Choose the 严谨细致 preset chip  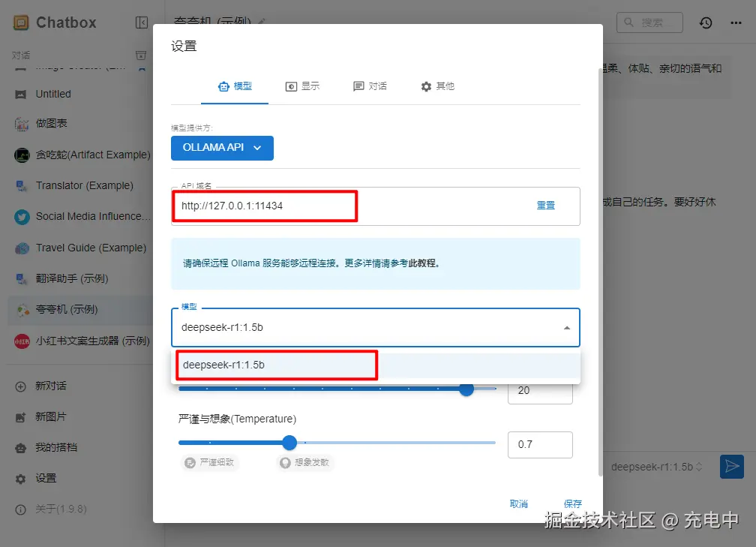[210, 462]
